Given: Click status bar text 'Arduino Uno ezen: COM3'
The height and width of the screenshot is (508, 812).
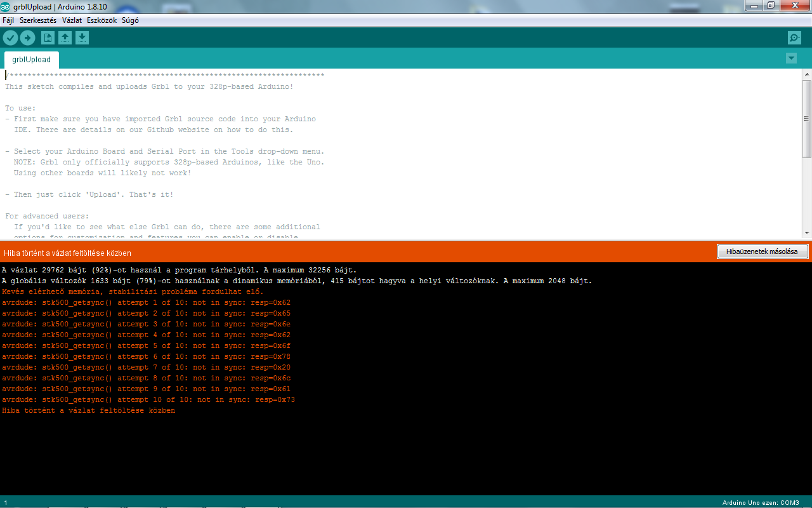Looking at the screenshot, I should pos(761,502).
